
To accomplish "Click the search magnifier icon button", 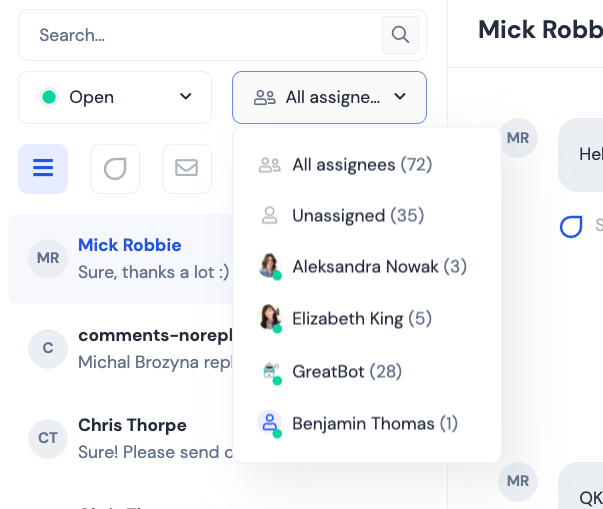I will point(400,35).
